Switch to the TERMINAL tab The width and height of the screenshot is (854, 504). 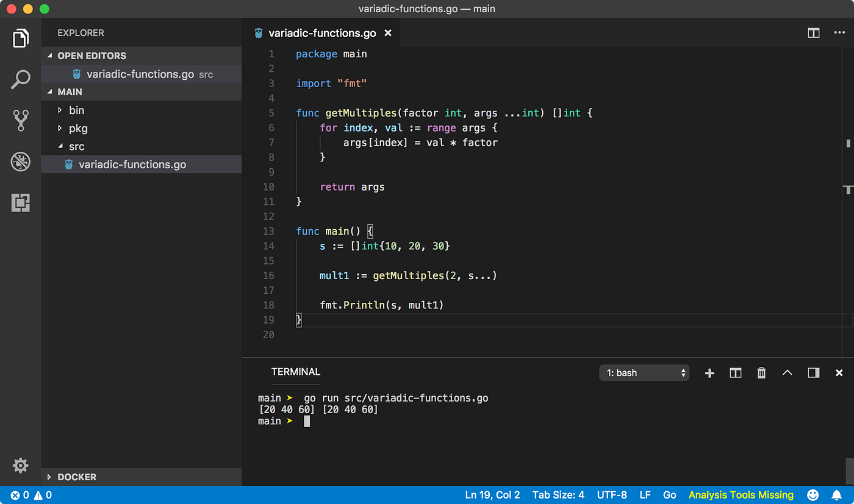coord(295,372)
